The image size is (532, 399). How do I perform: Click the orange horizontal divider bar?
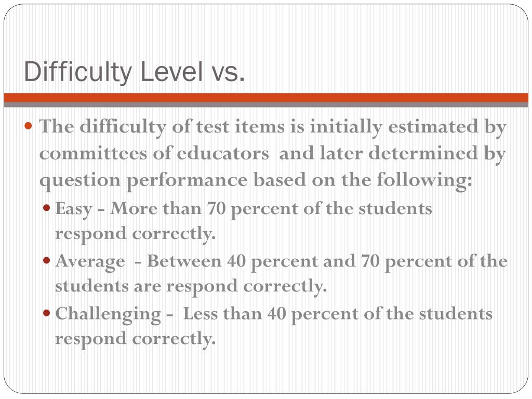coord(266,97)
